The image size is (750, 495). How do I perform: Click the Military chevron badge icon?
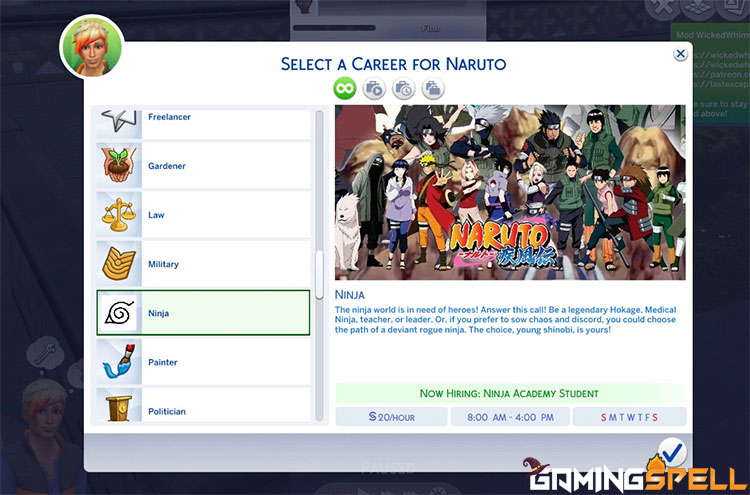pyautogui.click(x=119, y=264)
